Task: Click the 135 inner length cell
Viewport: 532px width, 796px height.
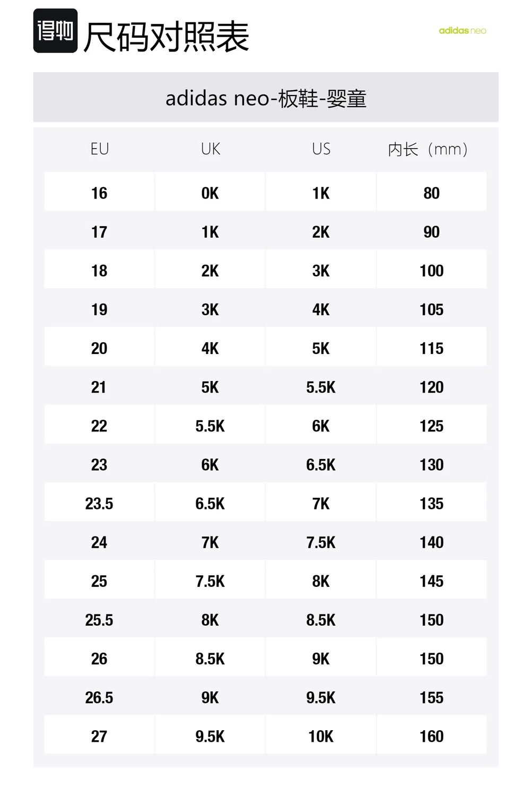Action: click(x=432, y=504)
